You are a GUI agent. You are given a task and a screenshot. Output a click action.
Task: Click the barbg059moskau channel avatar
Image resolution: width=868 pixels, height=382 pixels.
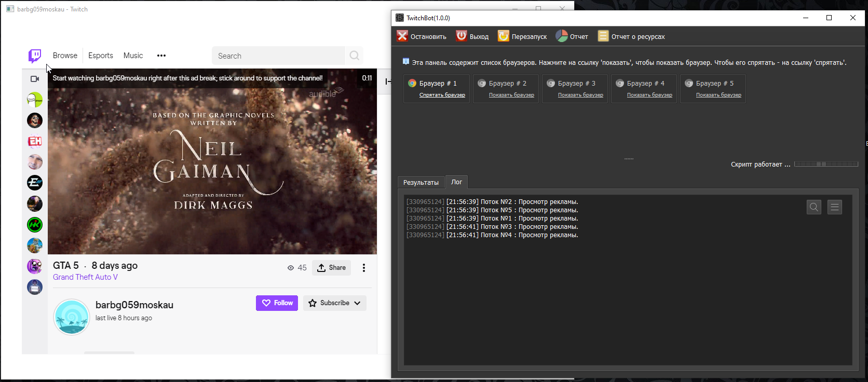click(72, 317)
